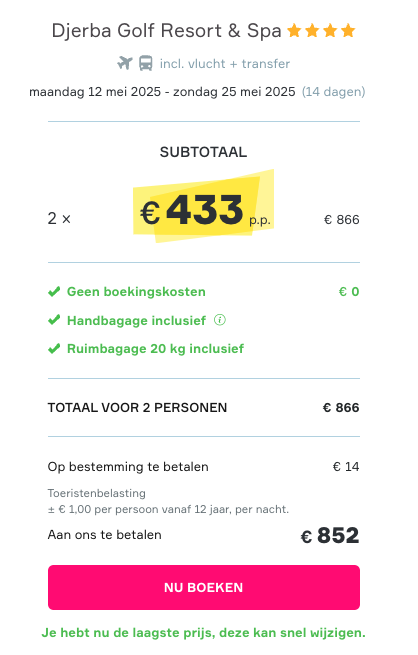This screenshot has width=418, height=655.
Task: Click the bus transfer icon
Action: pyautogui.click(x=145, y=63)
